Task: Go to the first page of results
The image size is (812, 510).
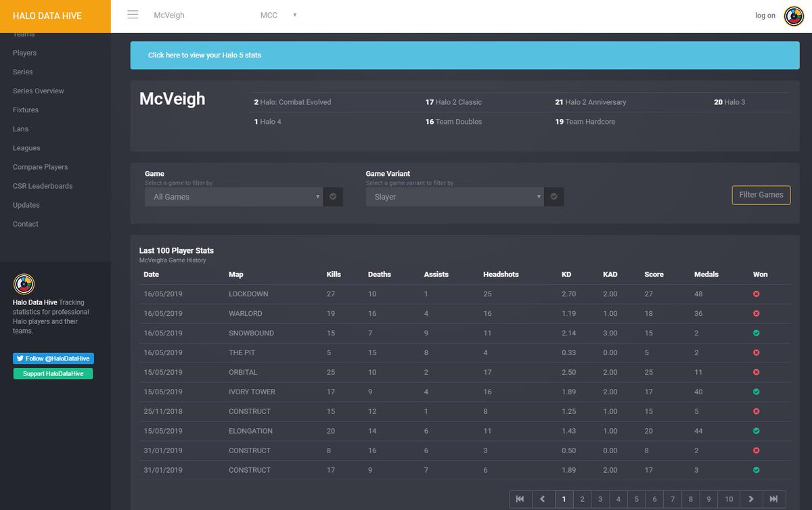Action: (x=520, y=499)
